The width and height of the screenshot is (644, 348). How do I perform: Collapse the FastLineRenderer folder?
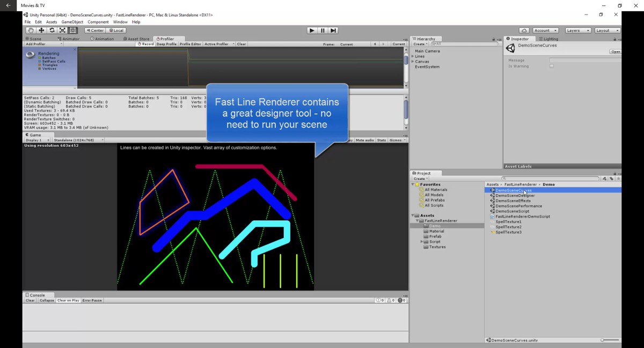coord(417,221)
